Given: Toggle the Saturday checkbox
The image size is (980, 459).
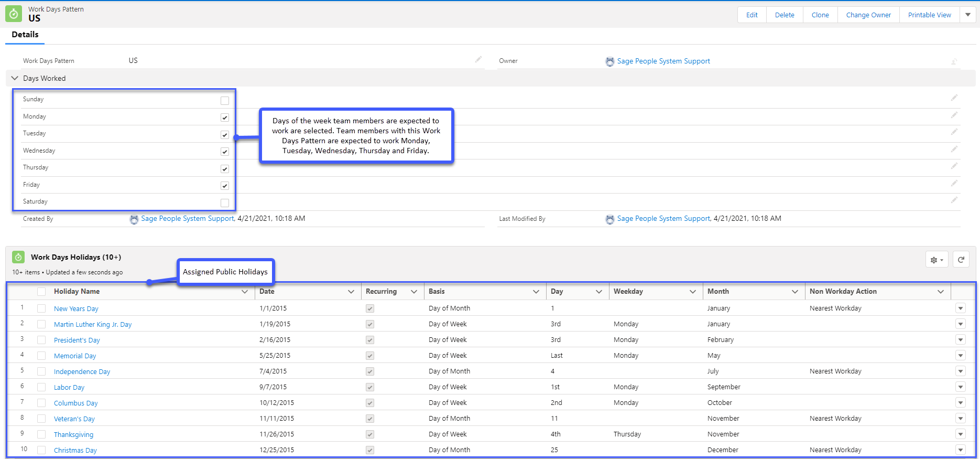Looking at the screenshot, I should pyautogui.click(x=225, y=203).
